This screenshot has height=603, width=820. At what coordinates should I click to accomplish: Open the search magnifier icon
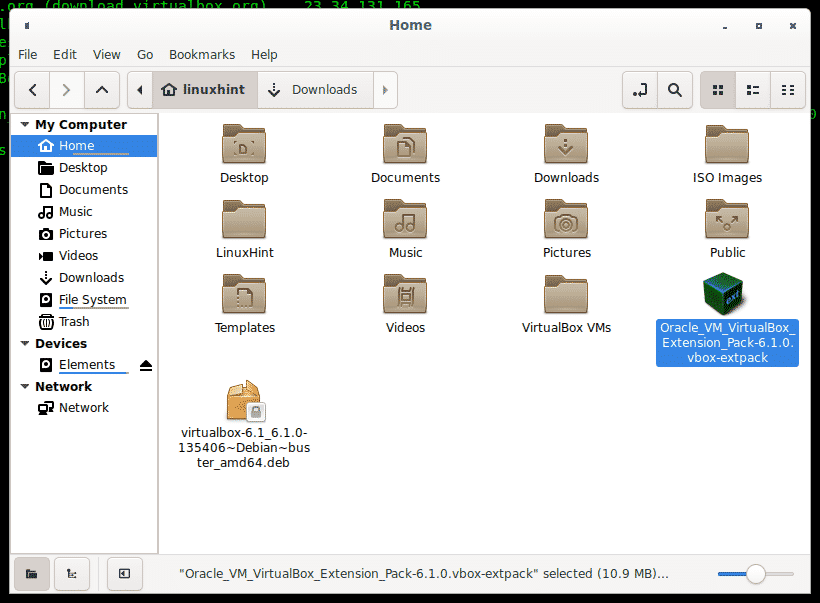tap(675, 90)
